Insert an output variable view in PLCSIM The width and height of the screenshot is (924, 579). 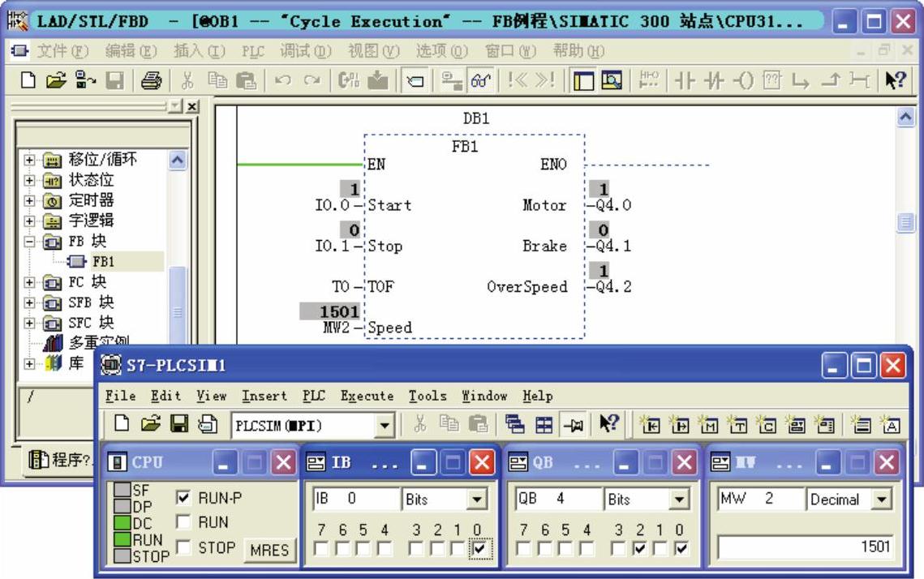tap(680, 423)
